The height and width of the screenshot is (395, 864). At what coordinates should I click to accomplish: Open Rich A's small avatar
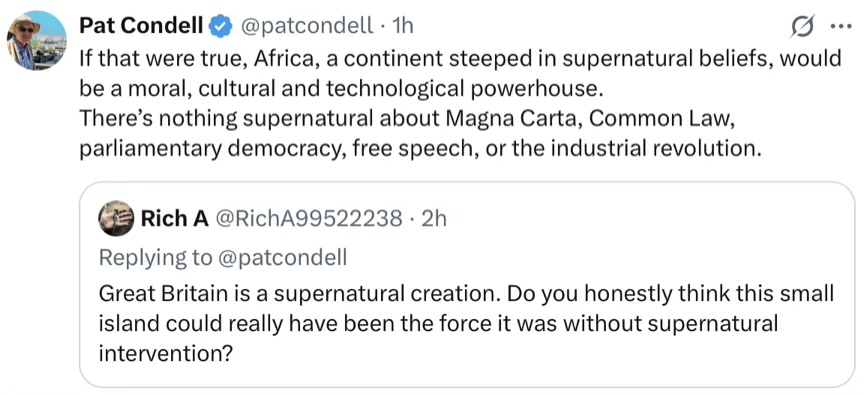click(116, 219)
